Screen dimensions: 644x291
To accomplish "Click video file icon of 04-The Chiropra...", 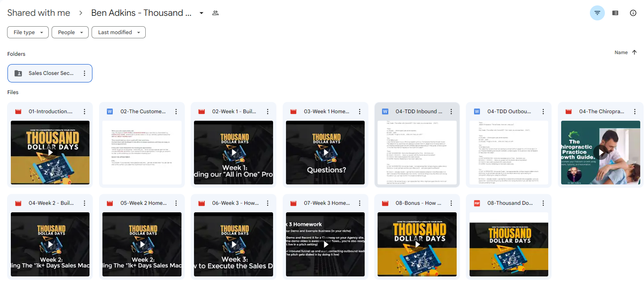I will [x=569, y=112].
